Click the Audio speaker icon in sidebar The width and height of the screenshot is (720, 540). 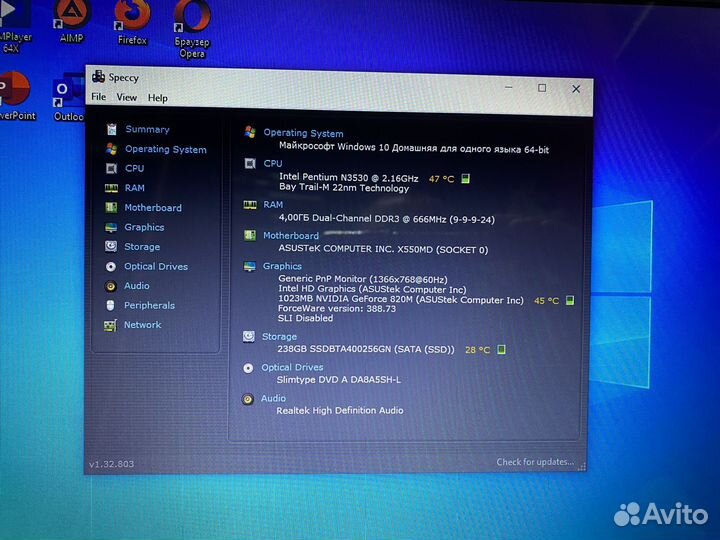coord(110,286)
